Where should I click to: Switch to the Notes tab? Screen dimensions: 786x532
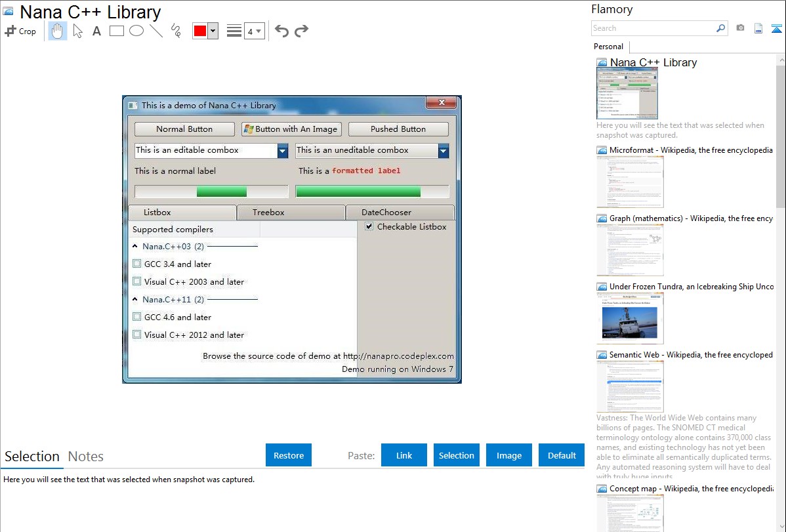(x=86, y=457)
